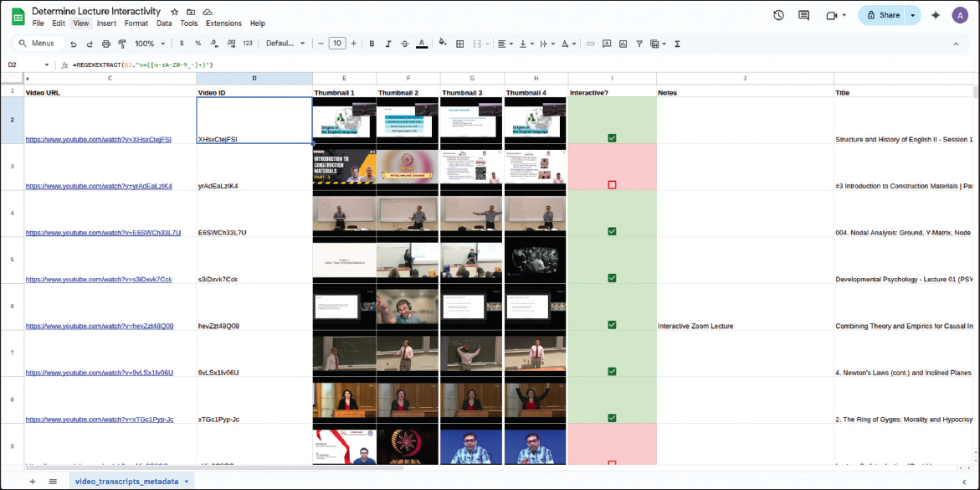The height and width of the screenshot is (490, 980).
Task: Open the font family dropdown
Action: coord(285,44)
